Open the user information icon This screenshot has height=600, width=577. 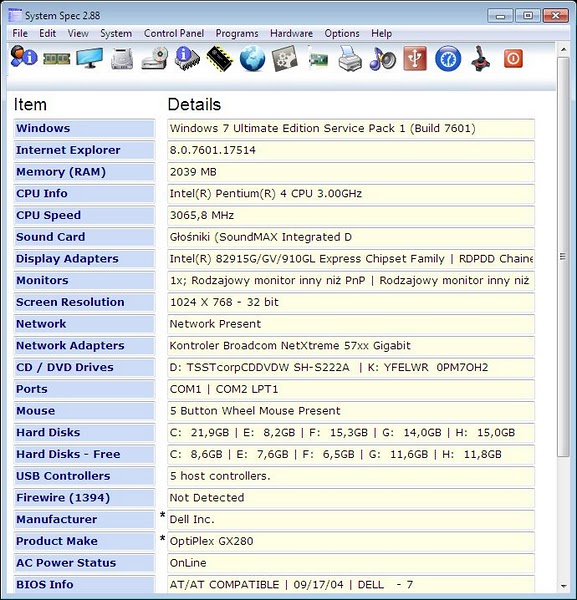(24, 58)
